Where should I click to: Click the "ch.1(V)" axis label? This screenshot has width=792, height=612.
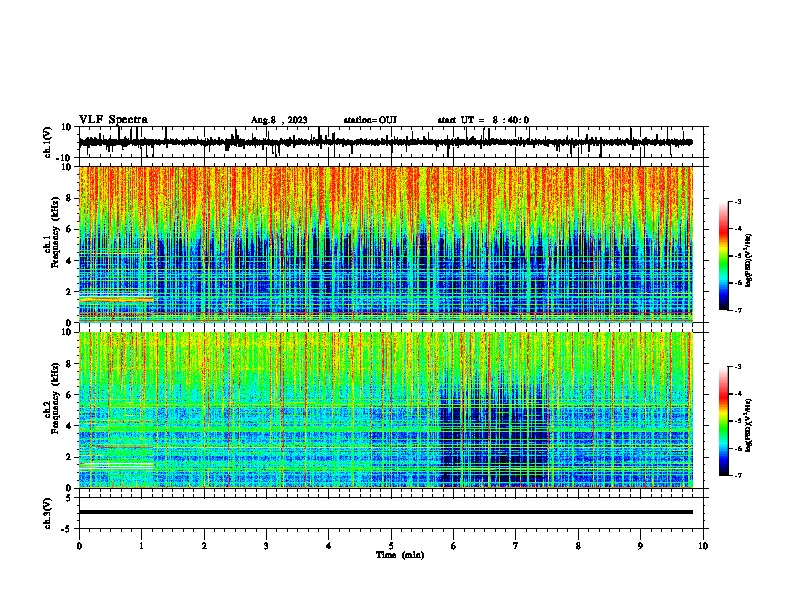click(x=47, y=142)
